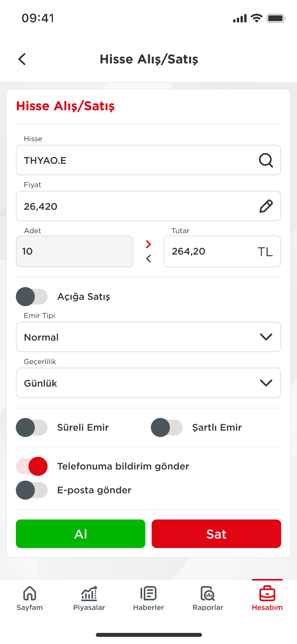Expand the Emir Tipi Normal dropdown
The height and width of the screenshot is (644, 297).
point(148,337)
